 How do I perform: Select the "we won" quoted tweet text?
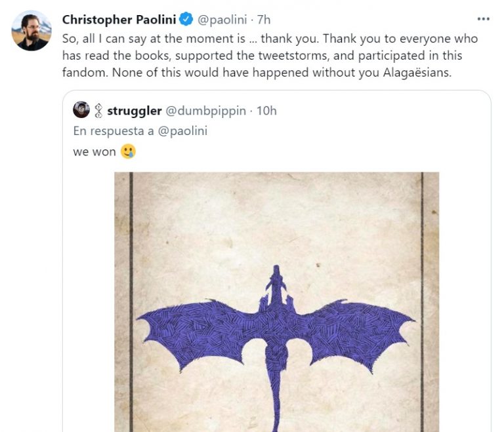(94, 152)
